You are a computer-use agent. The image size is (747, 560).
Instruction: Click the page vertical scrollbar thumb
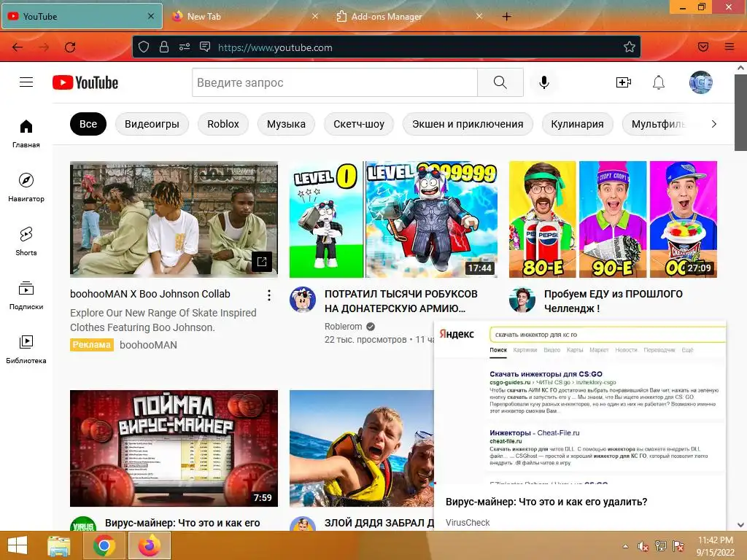pyautogui.click(x=740, y=112)
